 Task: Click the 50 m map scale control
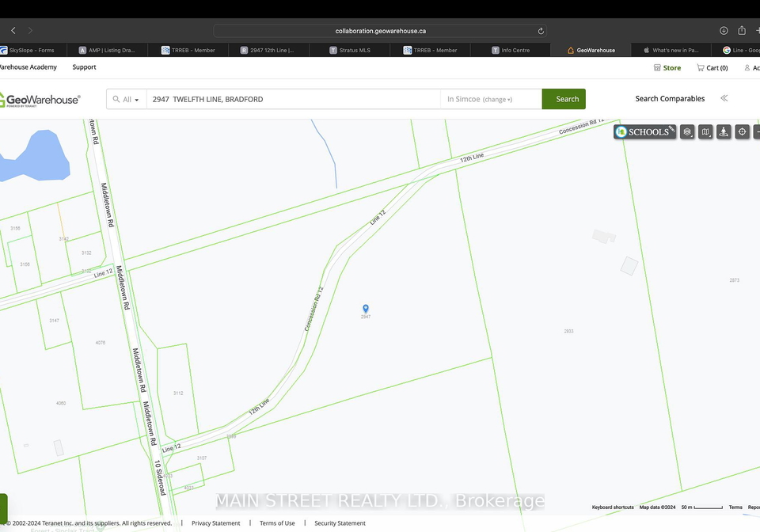pos(702,507)
